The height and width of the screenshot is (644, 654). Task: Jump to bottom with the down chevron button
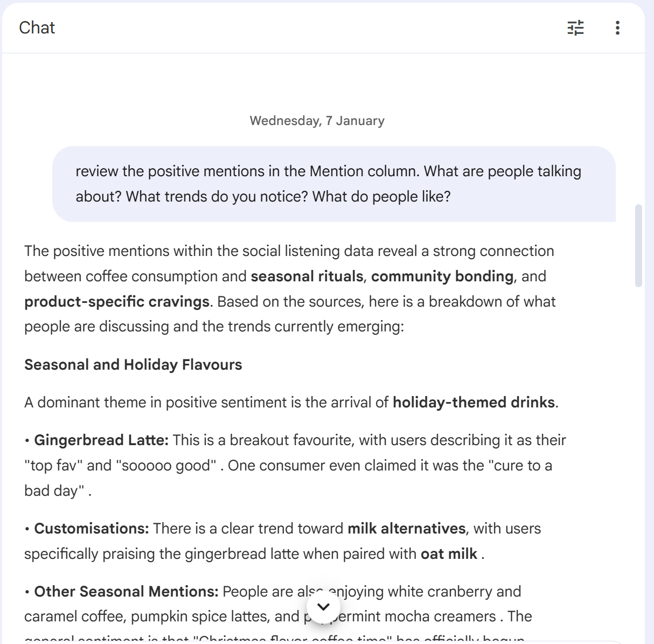pyautogui.click(x=323, y=607)
